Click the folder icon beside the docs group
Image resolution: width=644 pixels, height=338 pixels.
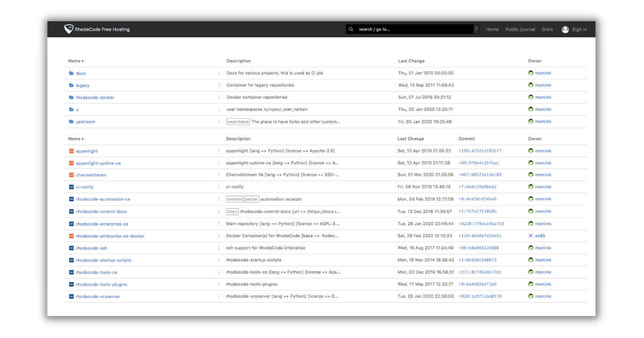(71, 72)
